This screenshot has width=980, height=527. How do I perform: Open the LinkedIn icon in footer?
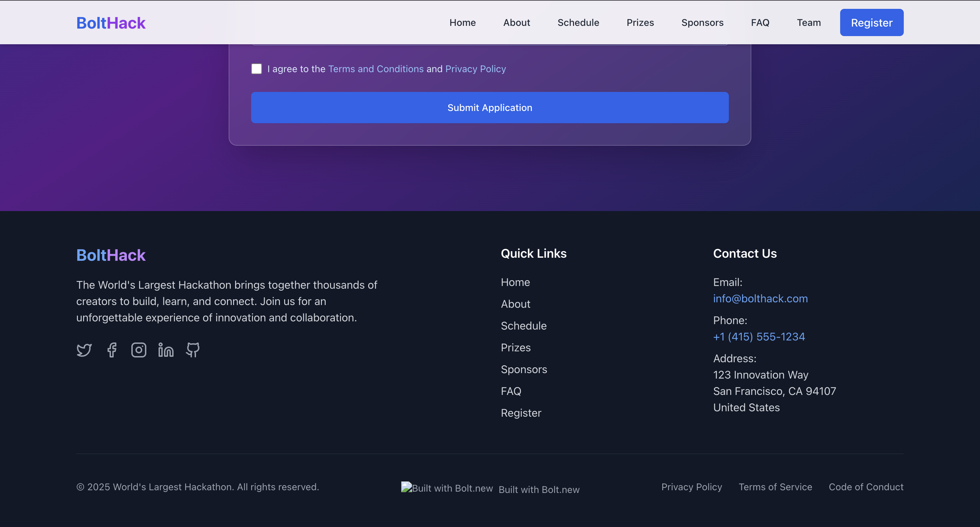coord(166,350)
